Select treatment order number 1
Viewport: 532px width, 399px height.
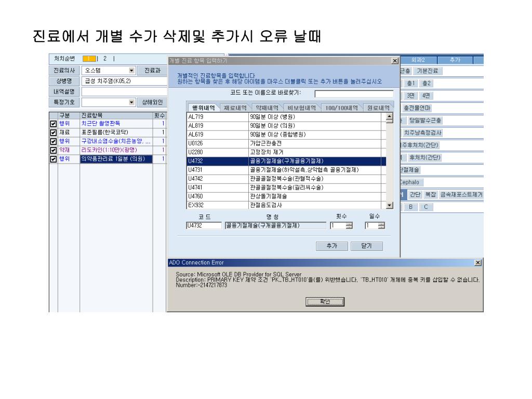click(89, 59)
